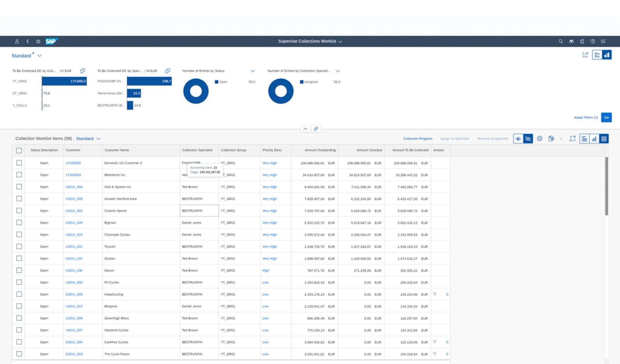Expand the table to full screen icon
Image resolution: width=620 pixels, height=364 pixels.
pos(573,139)
